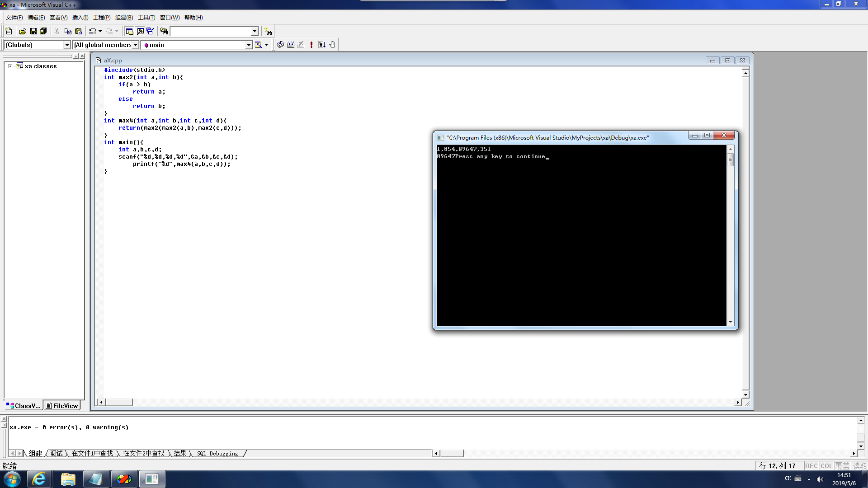The image size is (868, 488).
Task: Open the Globals class dropdown
Action: [67, 45]
